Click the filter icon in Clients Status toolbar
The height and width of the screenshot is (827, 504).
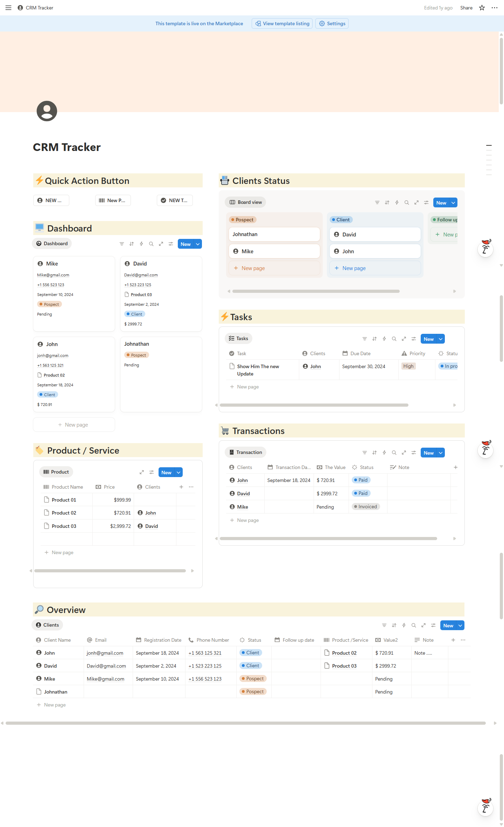[377, 202]
